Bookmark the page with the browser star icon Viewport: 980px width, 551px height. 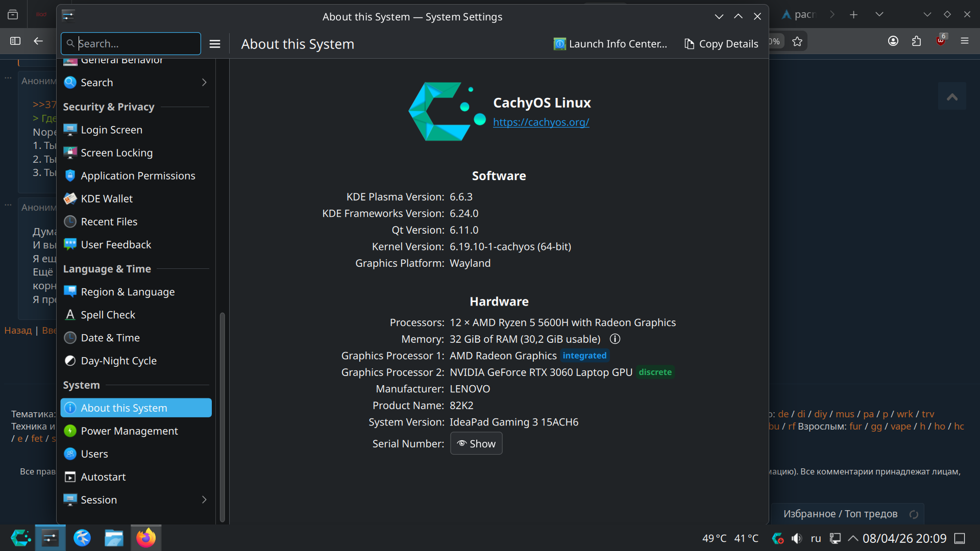click(797, 41)
